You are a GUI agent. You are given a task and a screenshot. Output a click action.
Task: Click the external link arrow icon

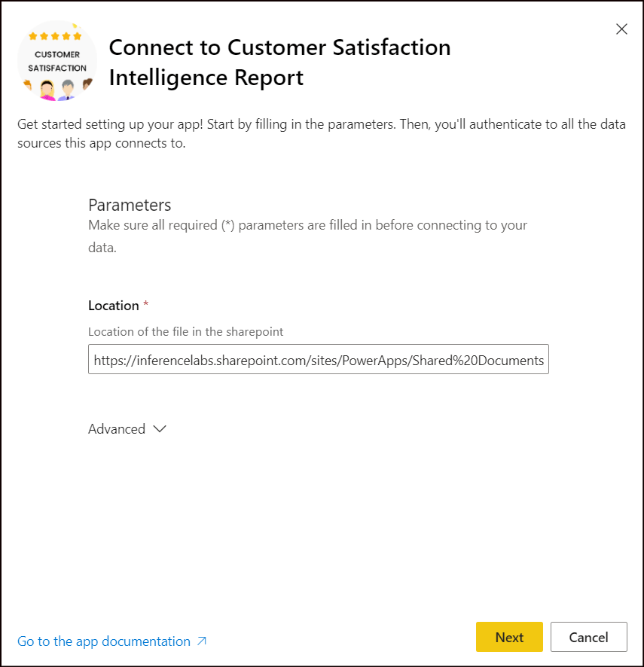coord(202,641)
